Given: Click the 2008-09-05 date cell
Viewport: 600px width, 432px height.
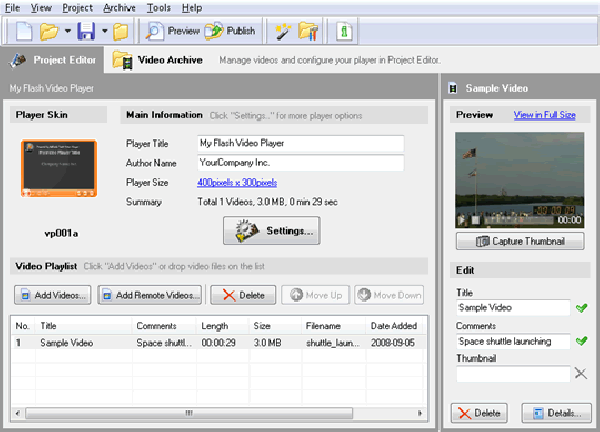Looking at the screenshot, I should click(393, 343).
